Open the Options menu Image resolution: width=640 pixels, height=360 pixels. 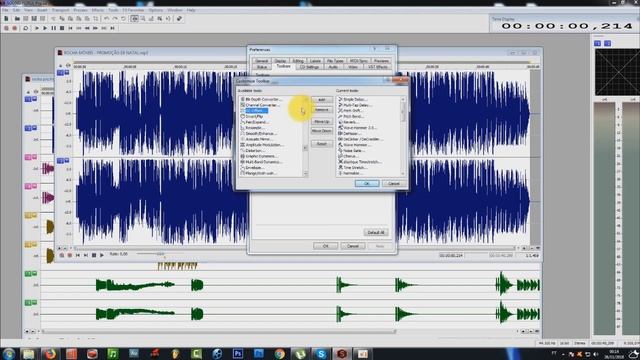coord(156,10)
